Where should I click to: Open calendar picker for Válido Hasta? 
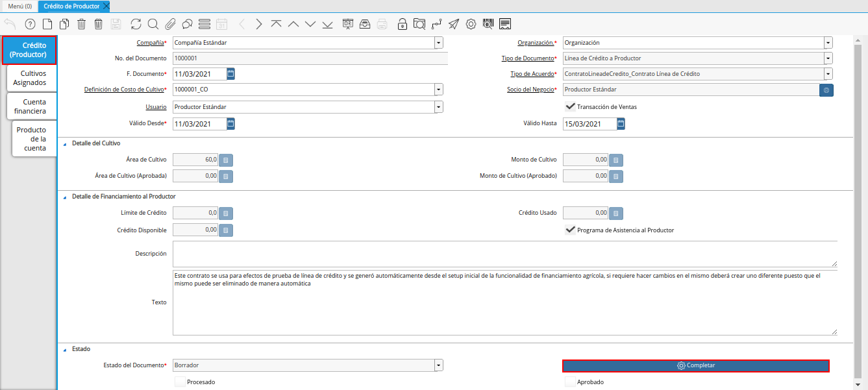(x=621, y=123)
